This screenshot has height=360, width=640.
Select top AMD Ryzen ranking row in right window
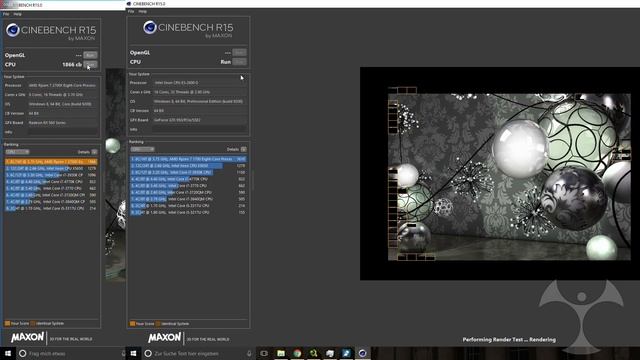pyautogui.click(x=188, y=159)
